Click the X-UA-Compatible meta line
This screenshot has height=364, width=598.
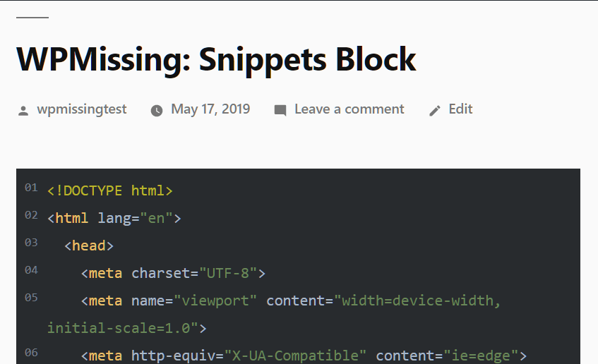304,356
